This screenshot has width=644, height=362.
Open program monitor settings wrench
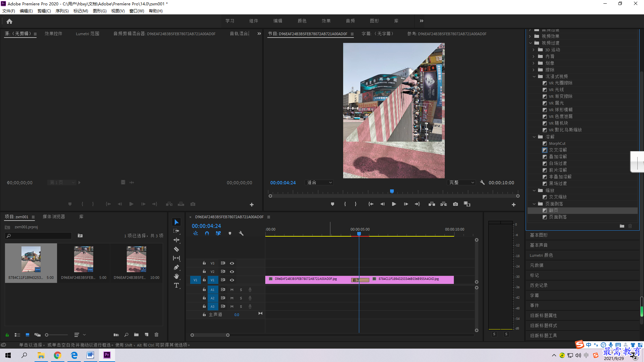point(482,182)
